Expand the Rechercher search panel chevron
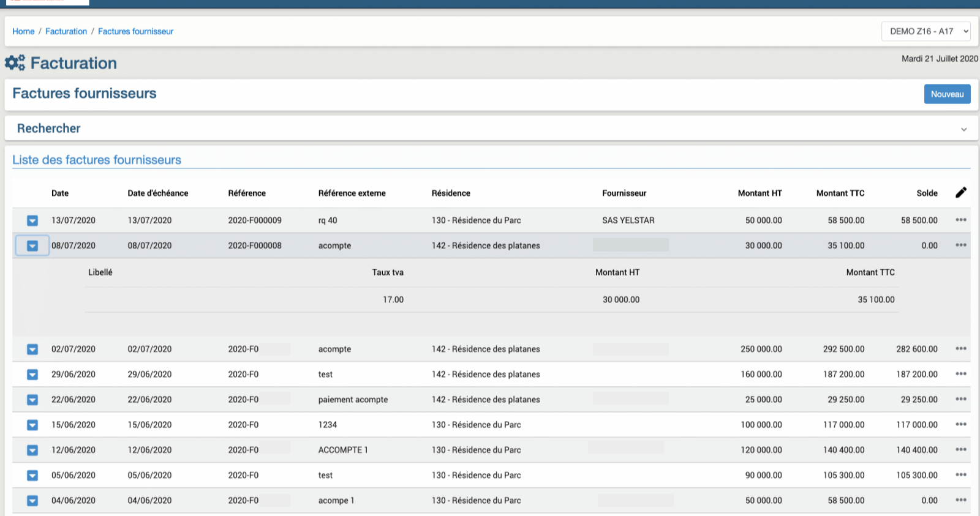Image resolution: width=980 pixels, height=516 pixels. click(x=963, y=129)
